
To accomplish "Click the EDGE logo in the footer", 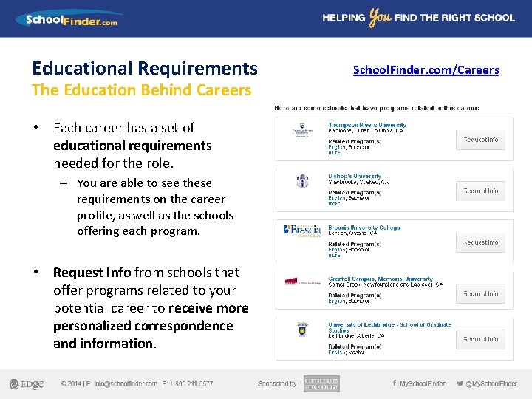I will [x=27, y=384].
